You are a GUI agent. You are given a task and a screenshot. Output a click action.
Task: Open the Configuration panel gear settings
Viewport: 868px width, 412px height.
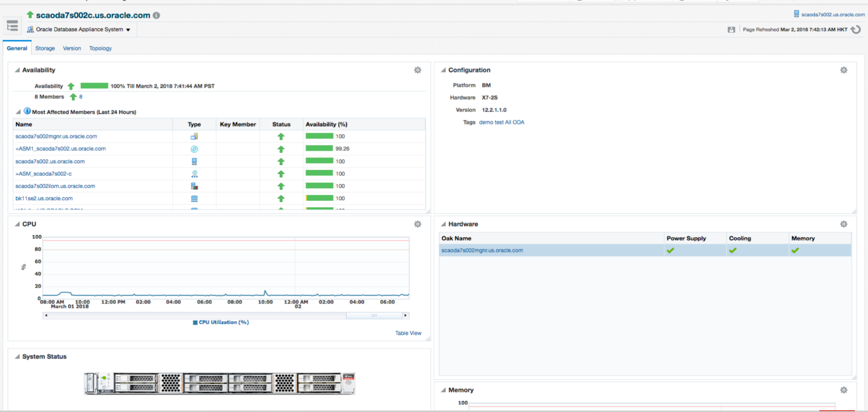coord(844,70)
